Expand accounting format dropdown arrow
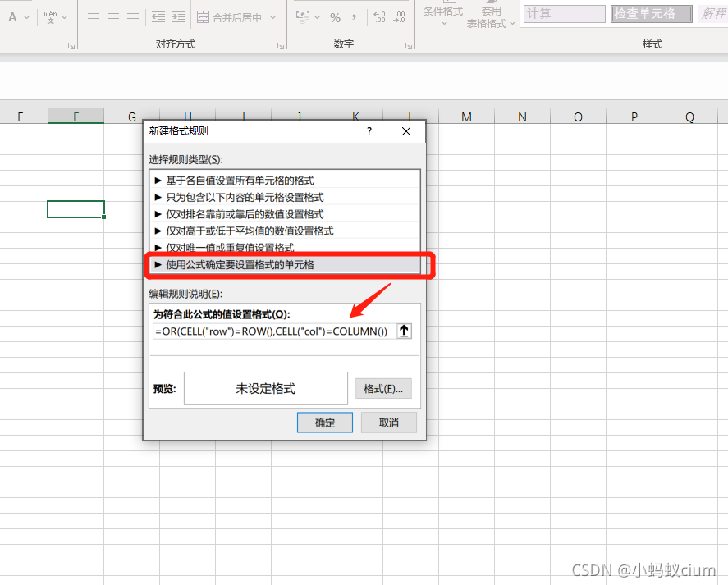The image size is (728, 585). (317, 18)
